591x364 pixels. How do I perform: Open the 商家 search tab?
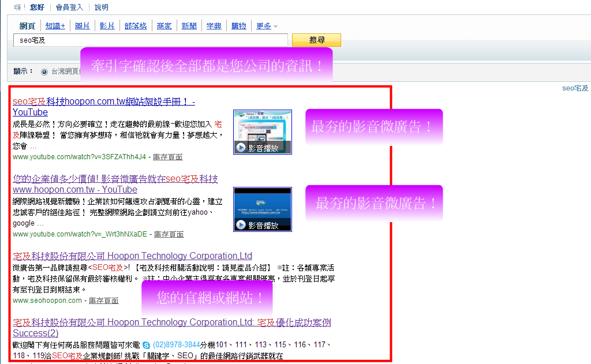tap(164, 26)
